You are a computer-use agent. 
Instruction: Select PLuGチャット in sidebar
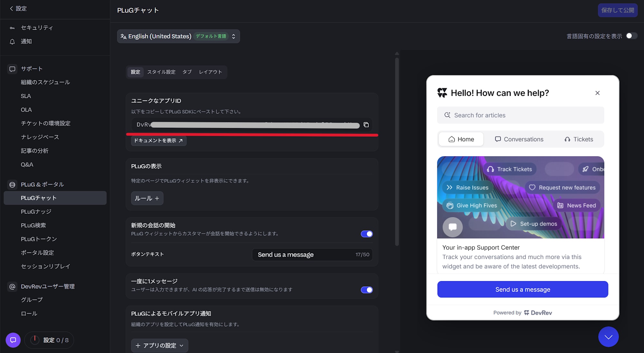(x=55, y=198)
